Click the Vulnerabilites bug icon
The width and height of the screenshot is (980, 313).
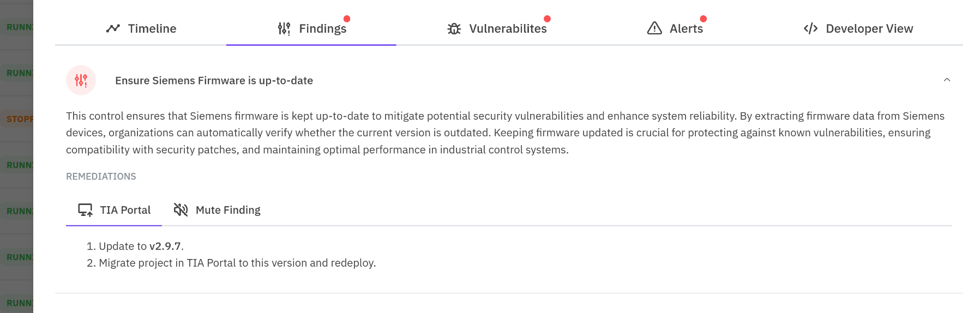pos(454,28)
